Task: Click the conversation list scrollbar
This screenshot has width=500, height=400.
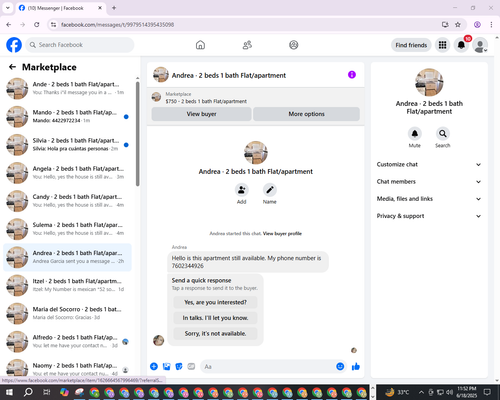Action: click(x=138, y=133)
